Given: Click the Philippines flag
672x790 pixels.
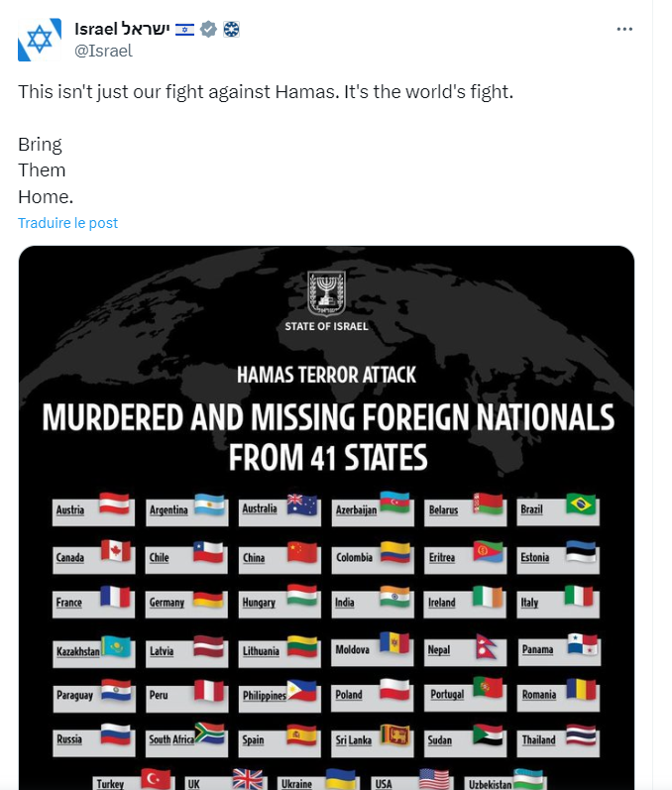Looking at the screenshot, I should coord(302,690).
